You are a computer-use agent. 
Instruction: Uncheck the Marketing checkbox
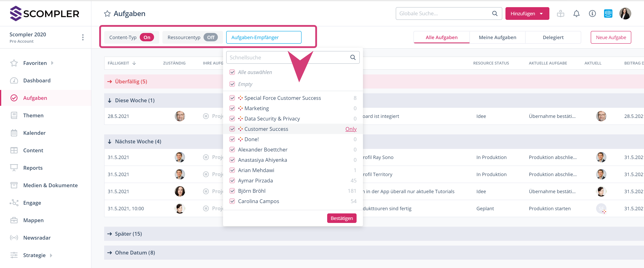(232, 108)
